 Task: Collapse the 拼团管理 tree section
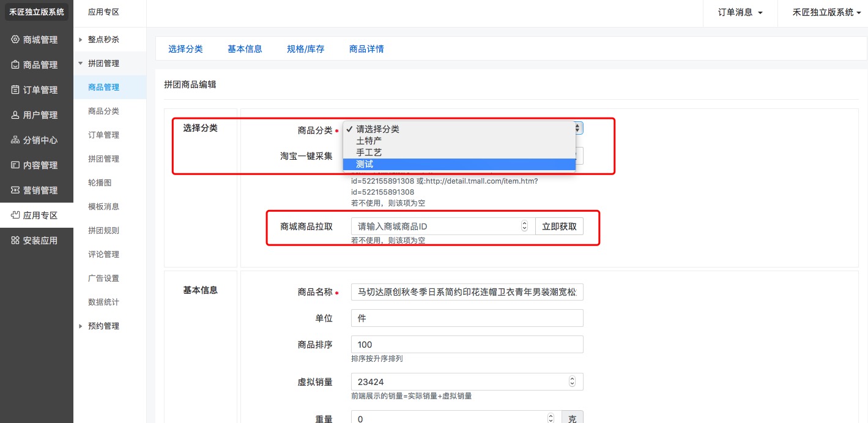[80, 64]
